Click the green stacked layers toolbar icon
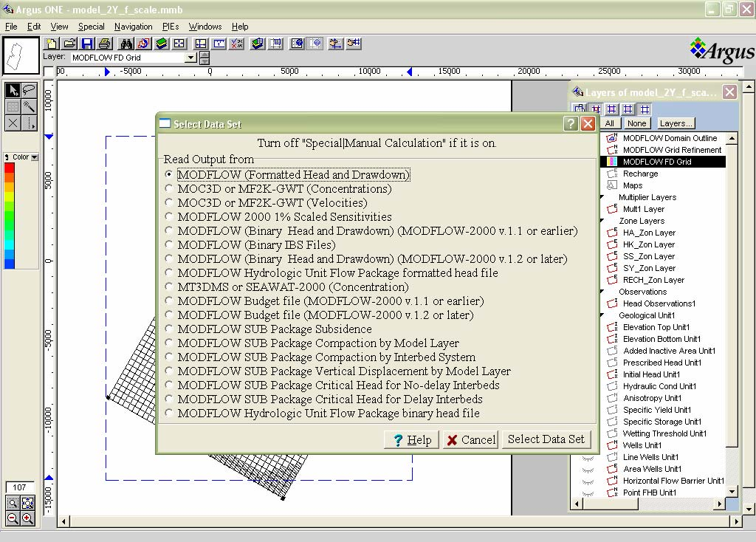 pos(162,44)
